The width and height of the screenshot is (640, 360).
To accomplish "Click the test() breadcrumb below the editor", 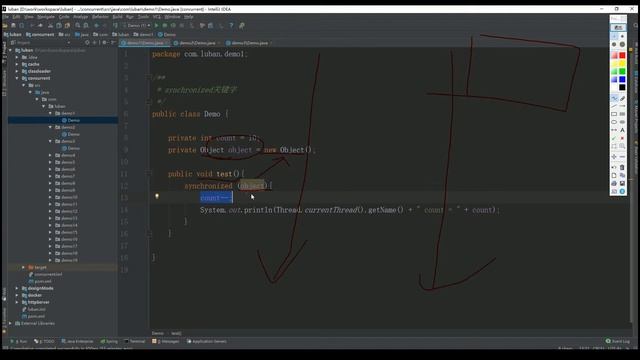I will point(176,333).
